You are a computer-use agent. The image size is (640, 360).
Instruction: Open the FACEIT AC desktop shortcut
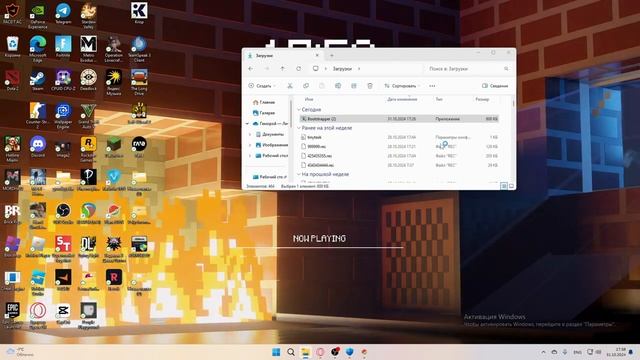[12, 13]
